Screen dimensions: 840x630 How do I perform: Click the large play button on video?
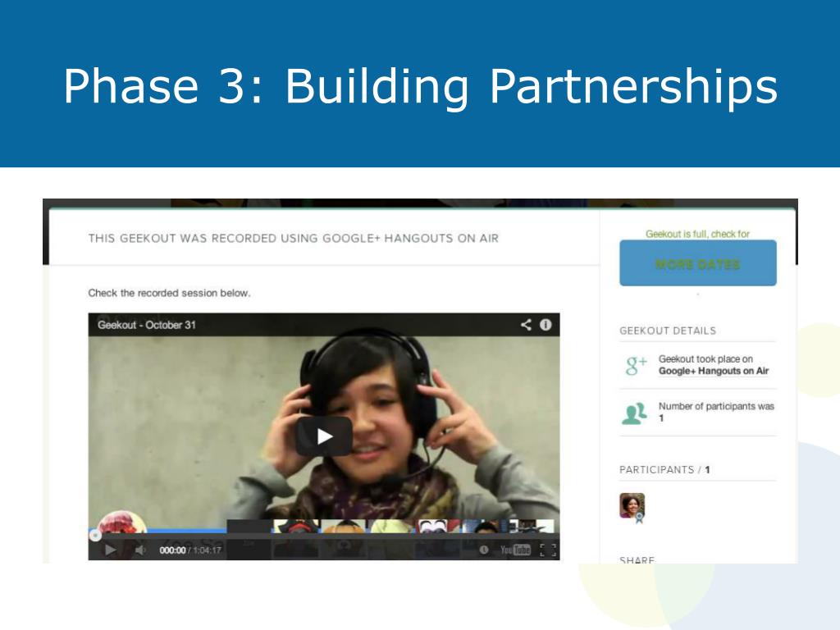323,436
